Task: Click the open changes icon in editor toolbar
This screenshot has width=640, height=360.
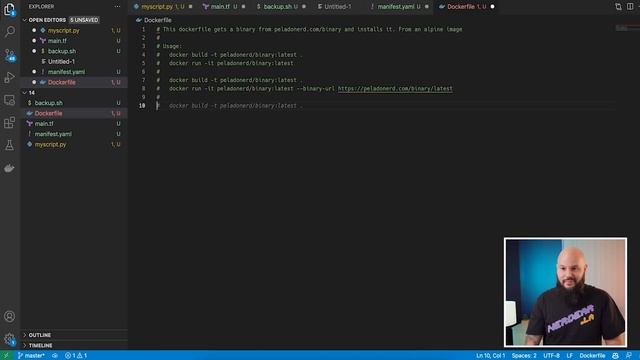Action: click(x=618, y=7)
